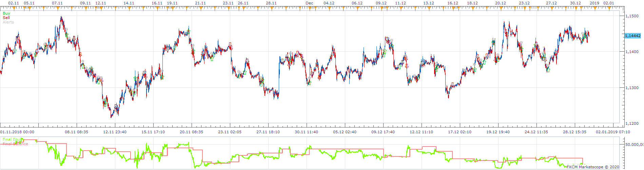Select the Final Equity legend label

coord(13,139)
